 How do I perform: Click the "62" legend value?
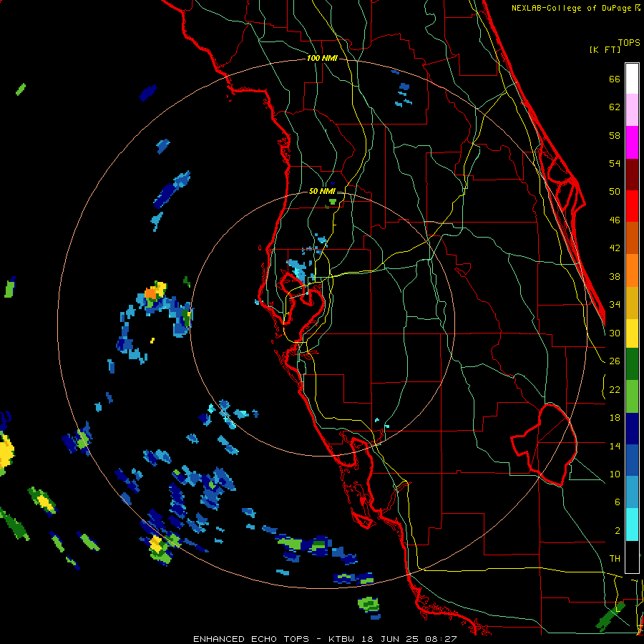[615, 107]
